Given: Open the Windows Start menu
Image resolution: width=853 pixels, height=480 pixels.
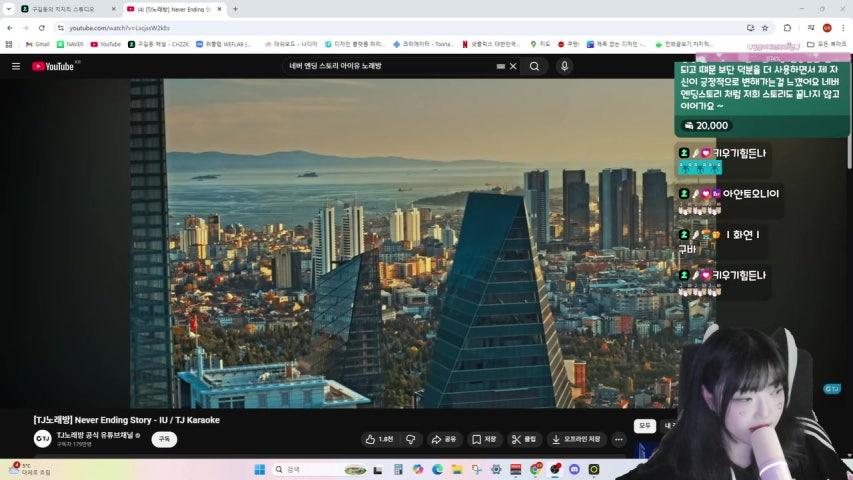Looking at the screenshot, I should (x=260, y=469).
